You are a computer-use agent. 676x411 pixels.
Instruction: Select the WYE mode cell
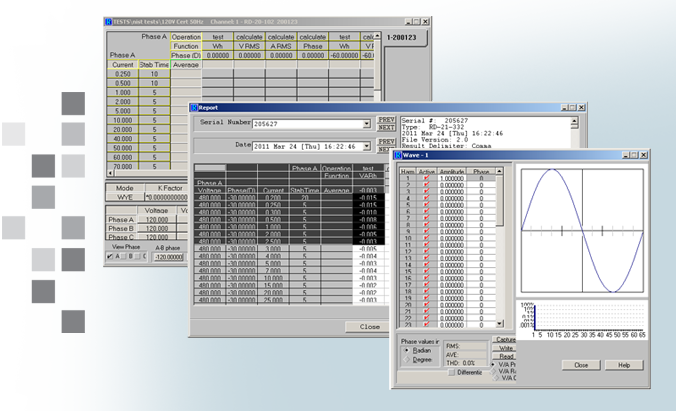[124, 198]
